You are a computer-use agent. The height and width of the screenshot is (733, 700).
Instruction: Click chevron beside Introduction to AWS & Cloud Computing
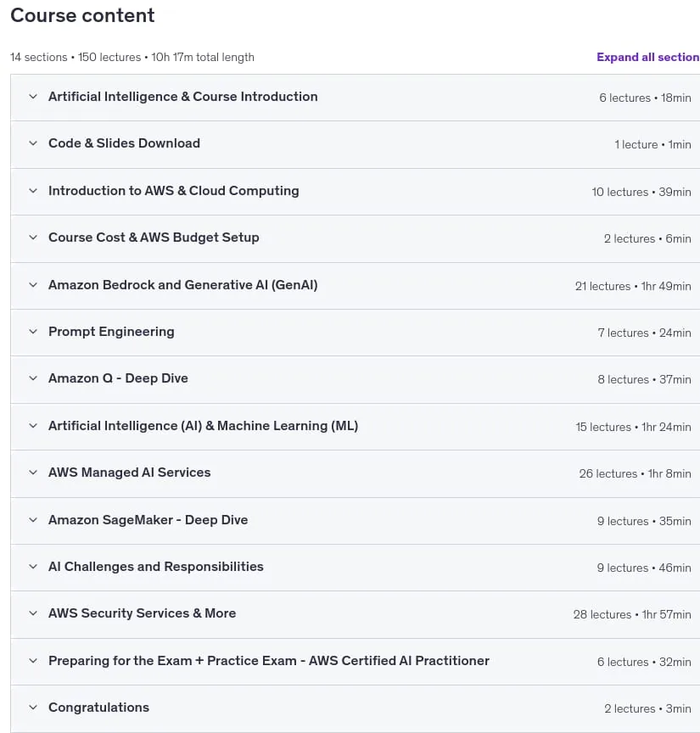[x=33, y=191]
